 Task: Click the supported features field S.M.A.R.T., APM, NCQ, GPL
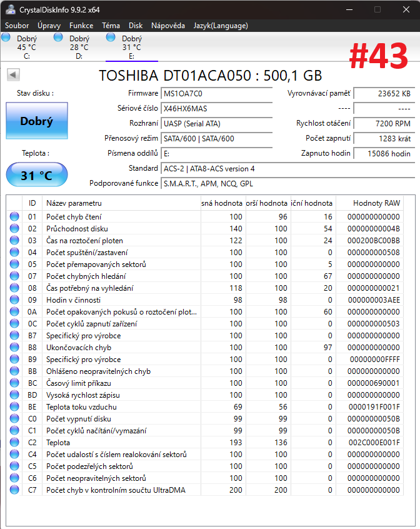[288, 184]
